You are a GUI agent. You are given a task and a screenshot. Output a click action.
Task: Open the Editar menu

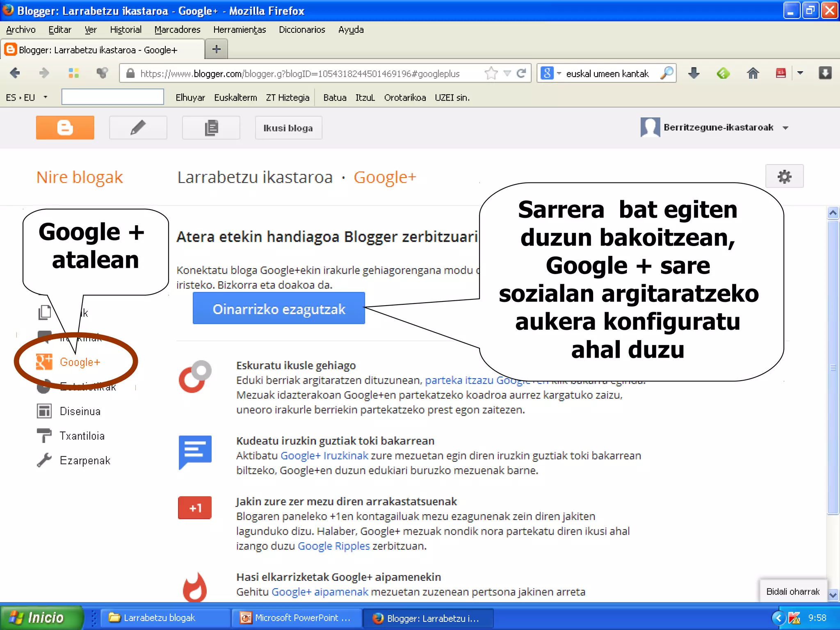pos(60,30)
